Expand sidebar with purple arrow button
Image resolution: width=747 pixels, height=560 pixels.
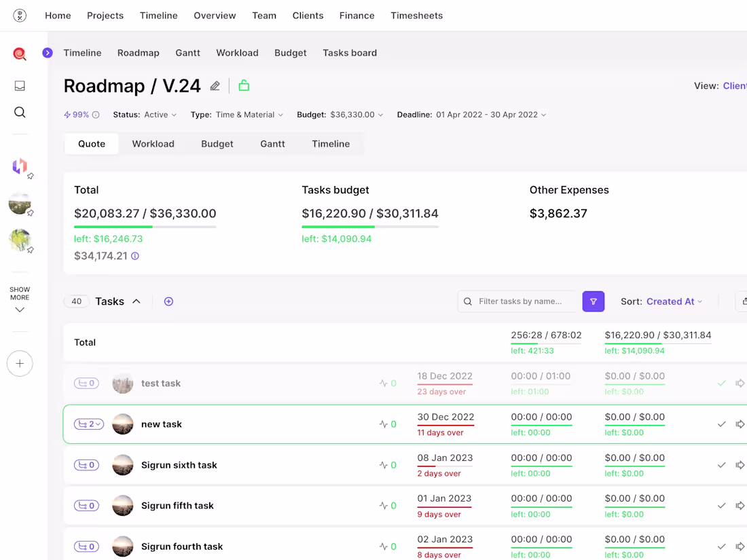coord(47,53)
